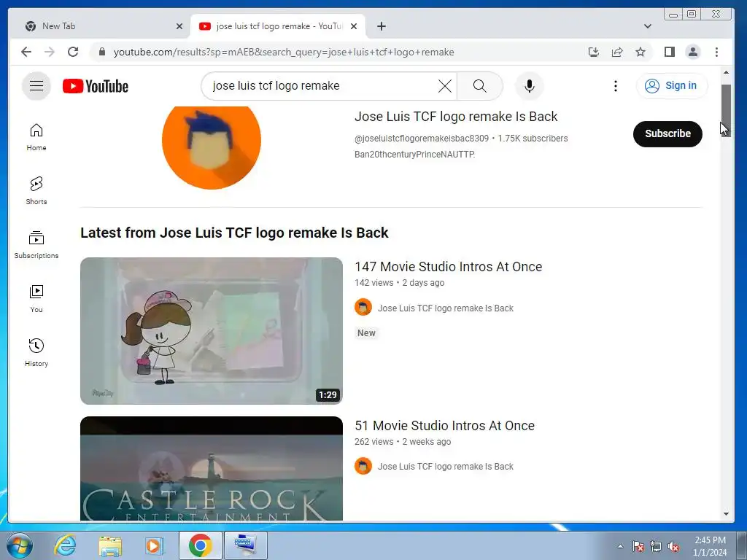This screenshot has width=747, height=560.
Task: Click channel name under 147 Movie Studio Intros video
Action: click(x=446, y=308)
